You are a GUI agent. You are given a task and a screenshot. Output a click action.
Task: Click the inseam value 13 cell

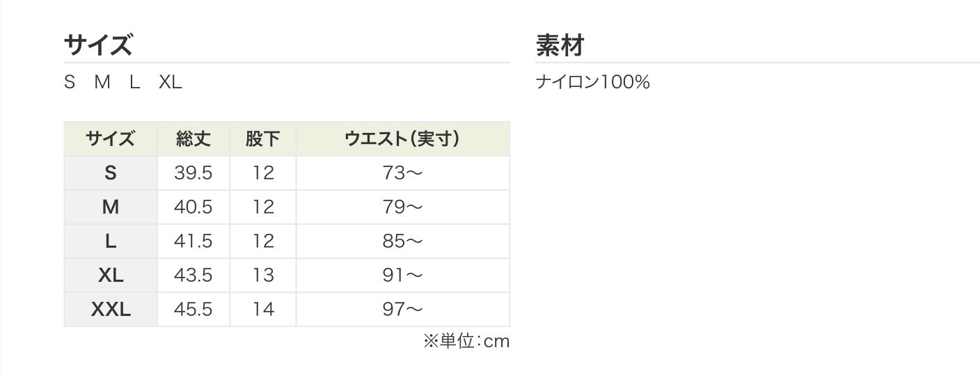pos(263,276)
